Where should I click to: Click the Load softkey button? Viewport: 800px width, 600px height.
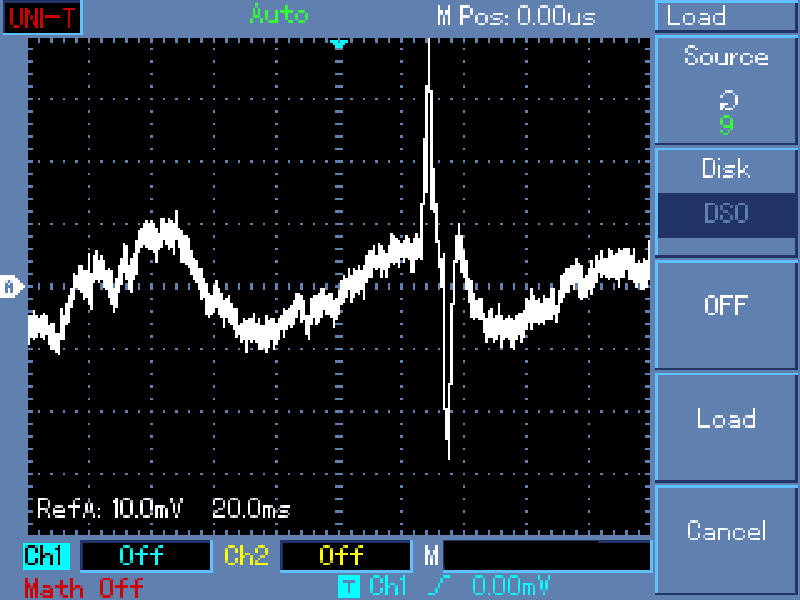tap(726, 428)
